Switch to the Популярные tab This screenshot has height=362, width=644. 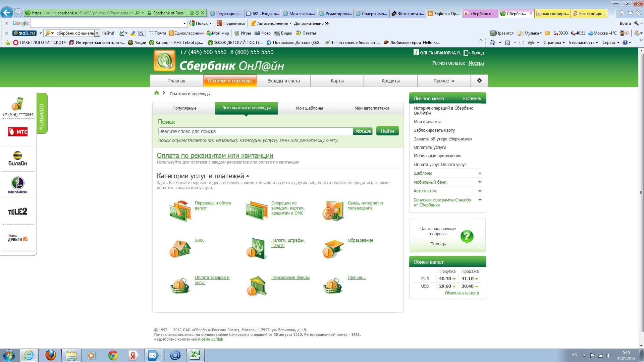[184, 108]
